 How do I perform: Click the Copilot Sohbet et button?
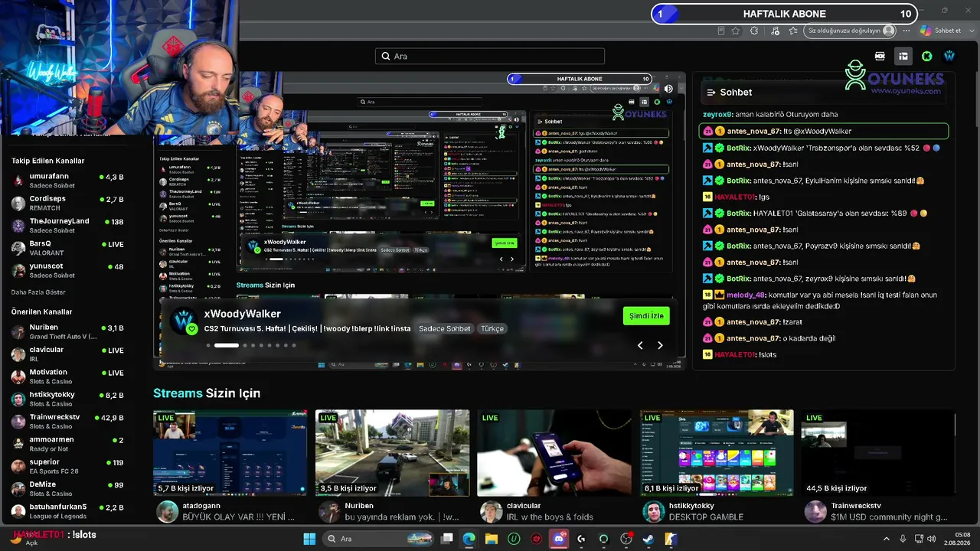click(x=941, y=31)
